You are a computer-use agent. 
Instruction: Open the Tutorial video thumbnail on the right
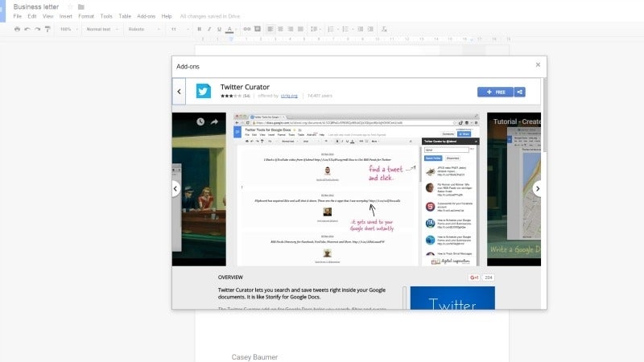514,189
